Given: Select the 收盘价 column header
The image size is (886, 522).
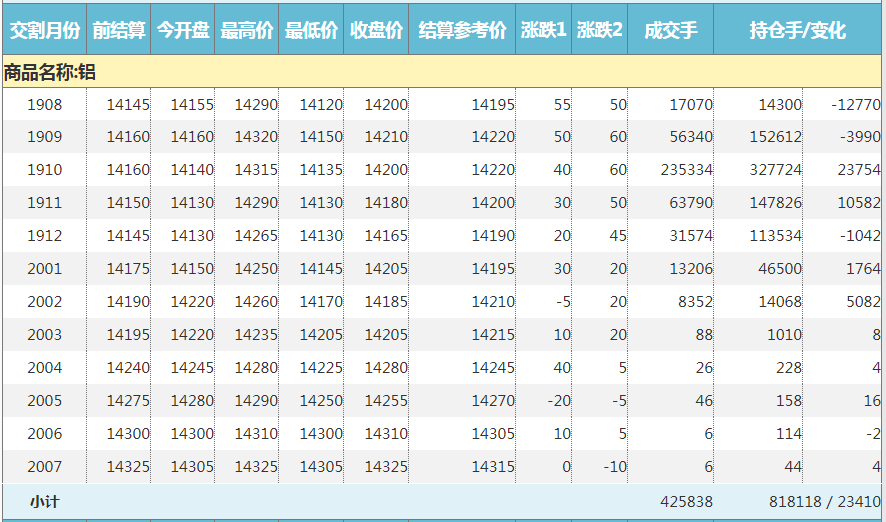Looking at the screenshot, I should 376,30.
